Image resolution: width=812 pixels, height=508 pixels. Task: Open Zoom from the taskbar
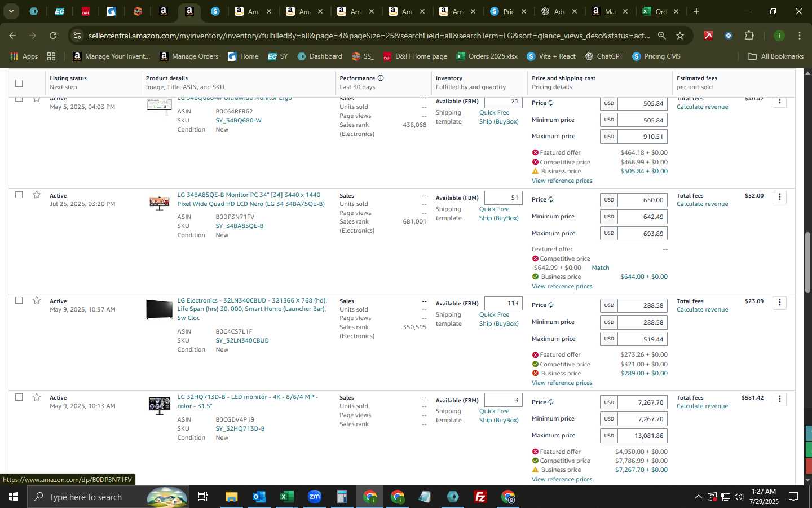pyautogui.click(x=314, y=497)
